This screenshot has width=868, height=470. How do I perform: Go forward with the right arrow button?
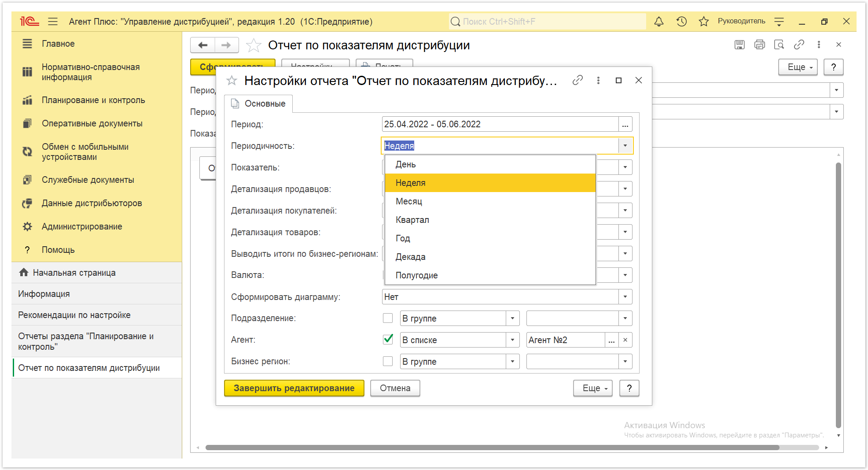[x=226, y=45]
